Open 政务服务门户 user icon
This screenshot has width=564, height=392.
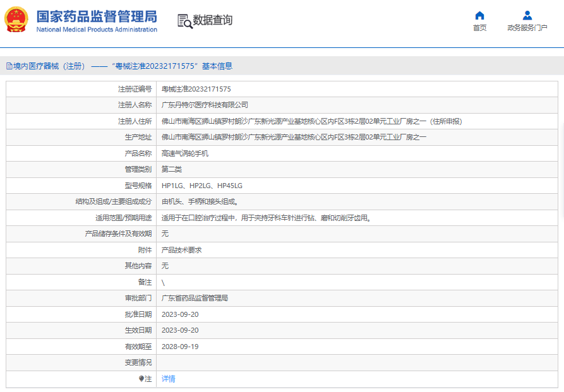point(527,15)
